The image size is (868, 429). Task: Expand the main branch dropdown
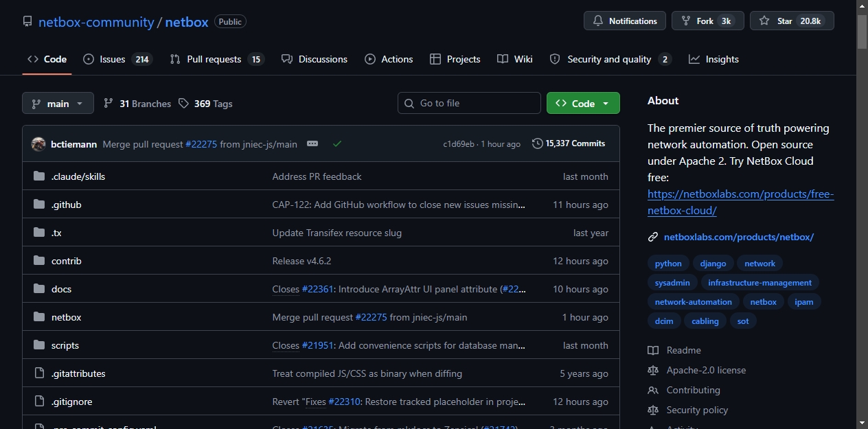point(58,104)
